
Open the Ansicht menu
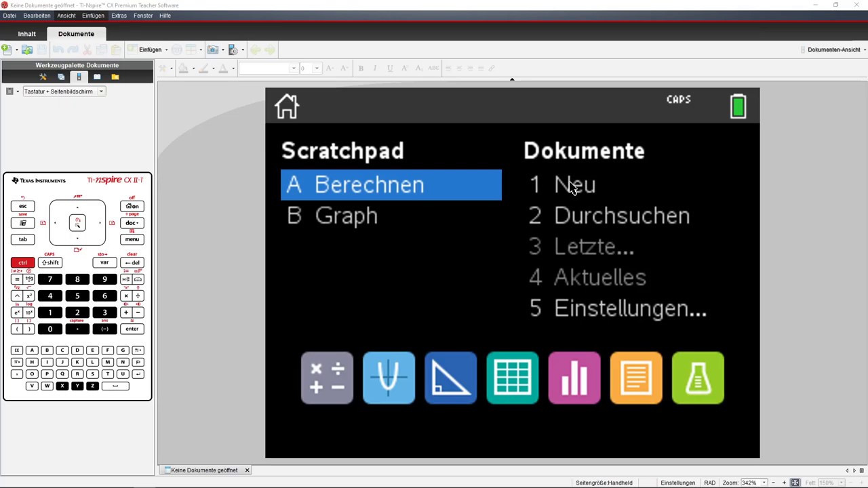[66, 16]
